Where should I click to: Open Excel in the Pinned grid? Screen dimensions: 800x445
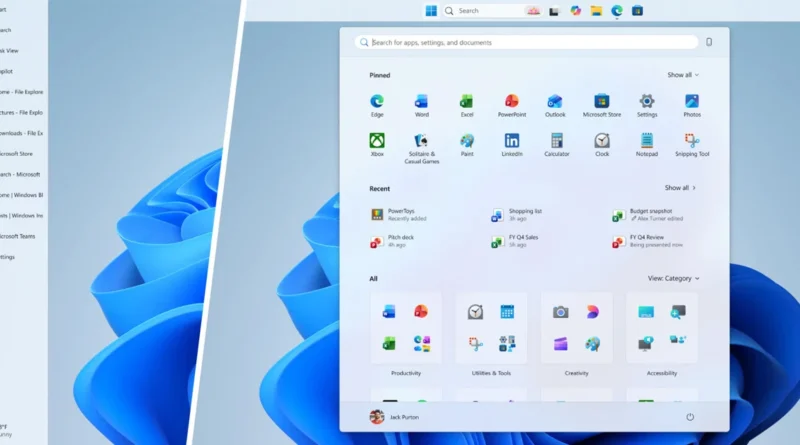click(x=466, y=106)
